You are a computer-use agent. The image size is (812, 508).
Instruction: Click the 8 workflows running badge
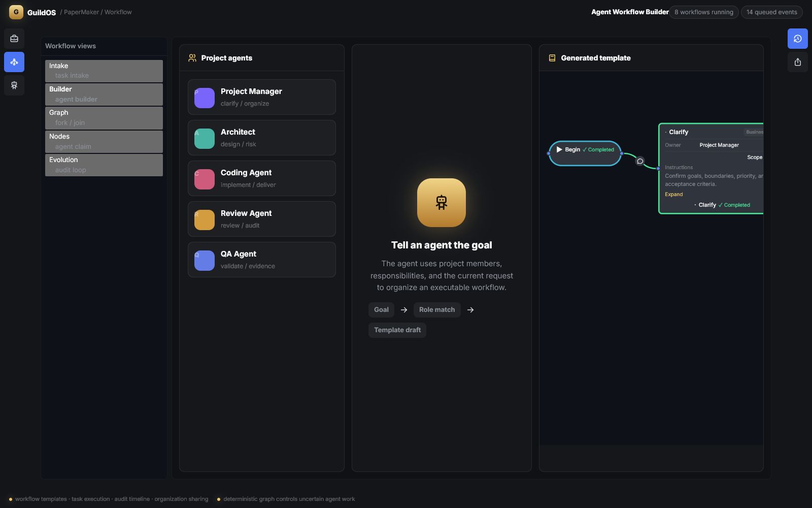(x=704, y=12)
